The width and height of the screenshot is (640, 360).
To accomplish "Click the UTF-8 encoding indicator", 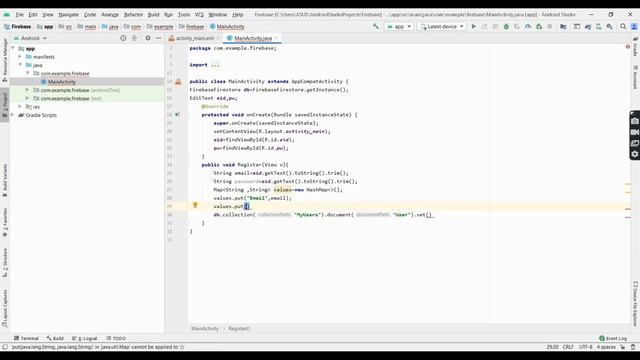I will tap(585, 347).
